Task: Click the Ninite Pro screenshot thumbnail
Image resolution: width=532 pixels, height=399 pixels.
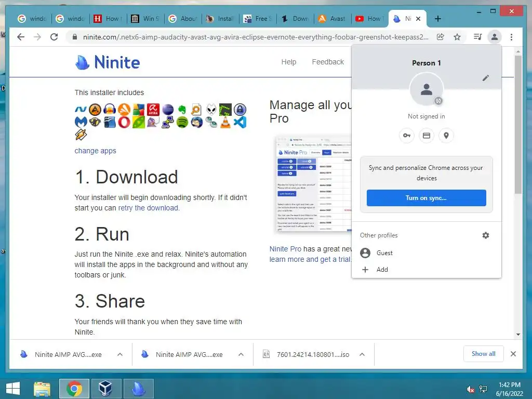Action: (x=313, y=184)
